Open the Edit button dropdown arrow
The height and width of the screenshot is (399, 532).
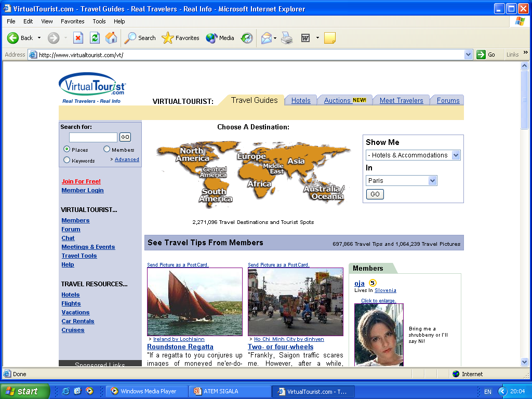(317, 38)
